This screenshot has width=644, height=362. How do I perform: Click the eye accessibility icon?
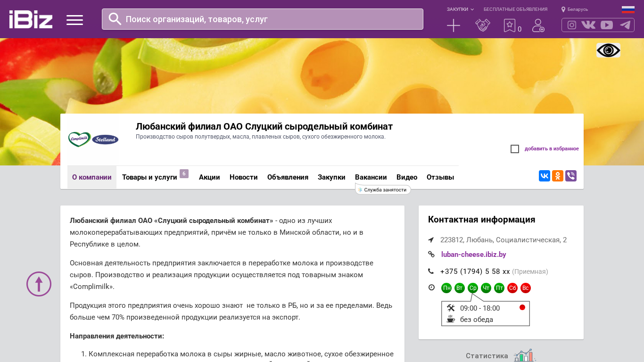pos(608,50)
